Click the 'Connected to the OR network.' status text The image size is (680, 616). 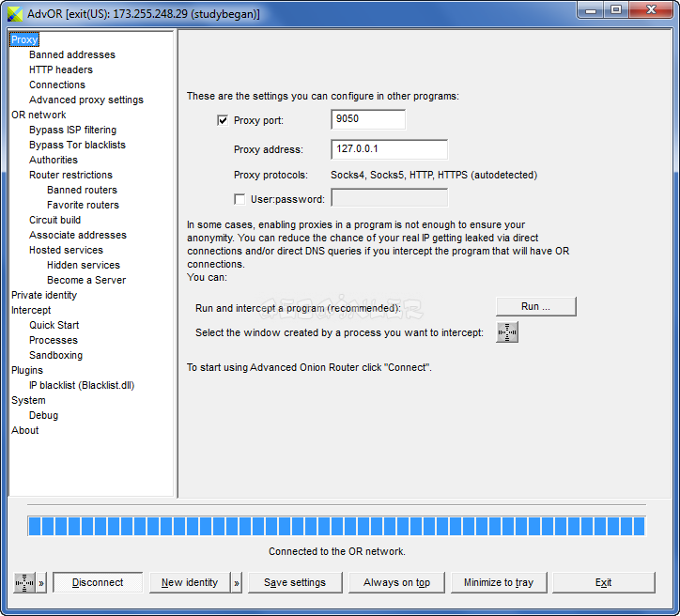pos(337,551)
